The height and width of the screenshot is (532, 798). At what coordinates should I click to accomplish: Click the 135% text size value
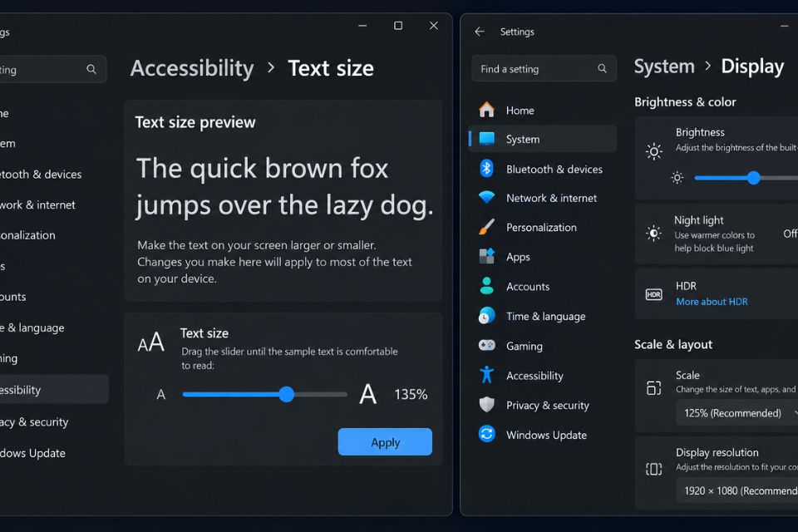click(x=411, y=394)
